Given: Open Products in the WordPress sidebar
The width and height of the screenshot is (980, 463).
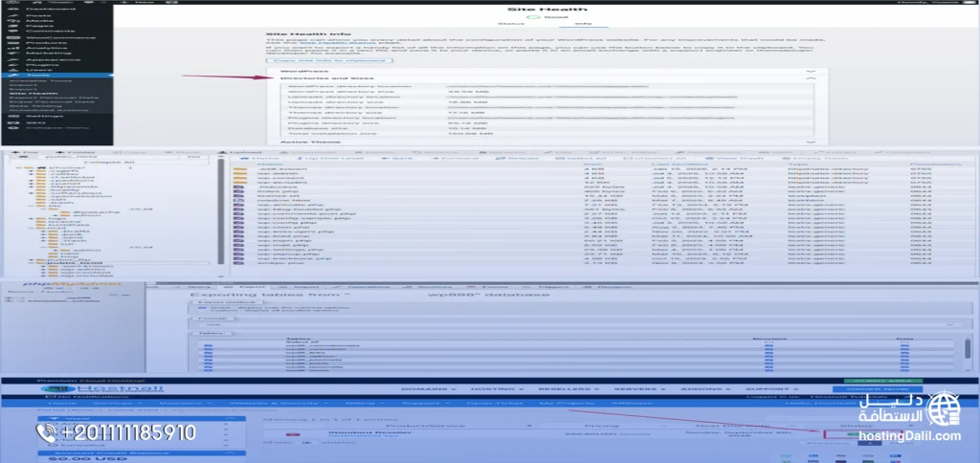Looking at the screenshot, I should click(x=46, y=42).
